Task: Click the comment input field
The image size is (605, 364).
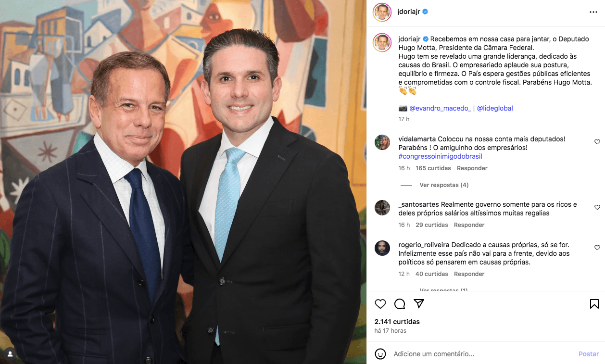Action: 481,354
